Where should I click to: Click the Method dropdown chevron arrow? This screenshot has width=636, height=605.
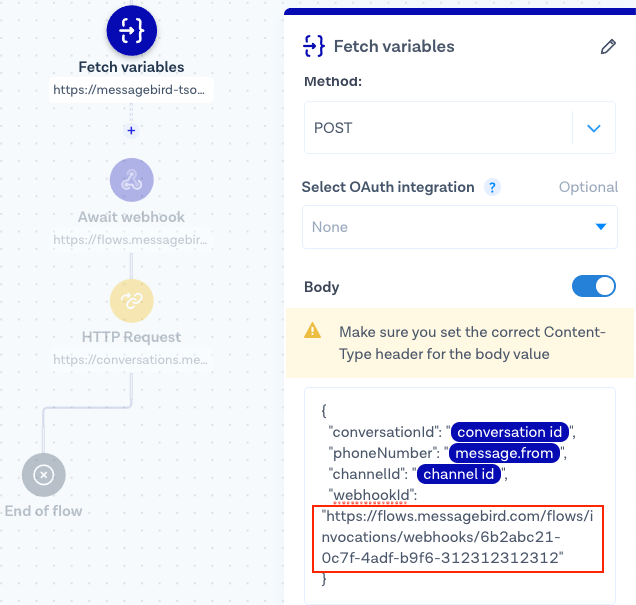(x=594, y=128)
